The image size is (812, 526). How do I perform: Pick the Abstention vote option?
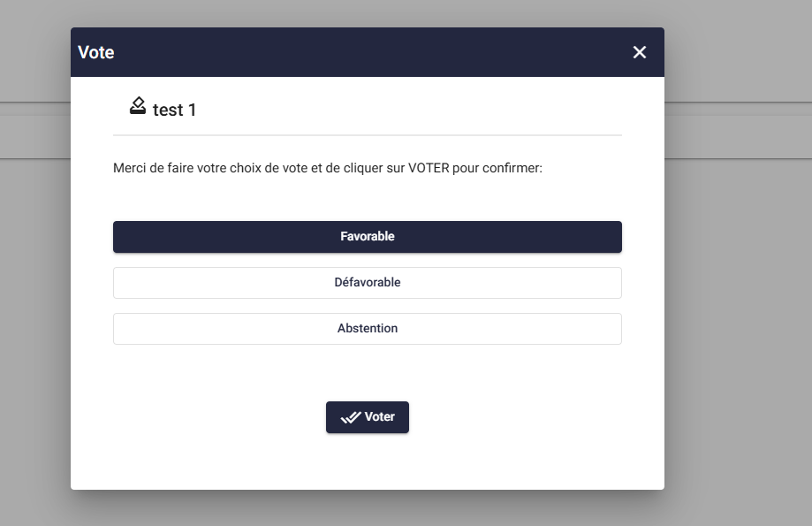(368, 329)
